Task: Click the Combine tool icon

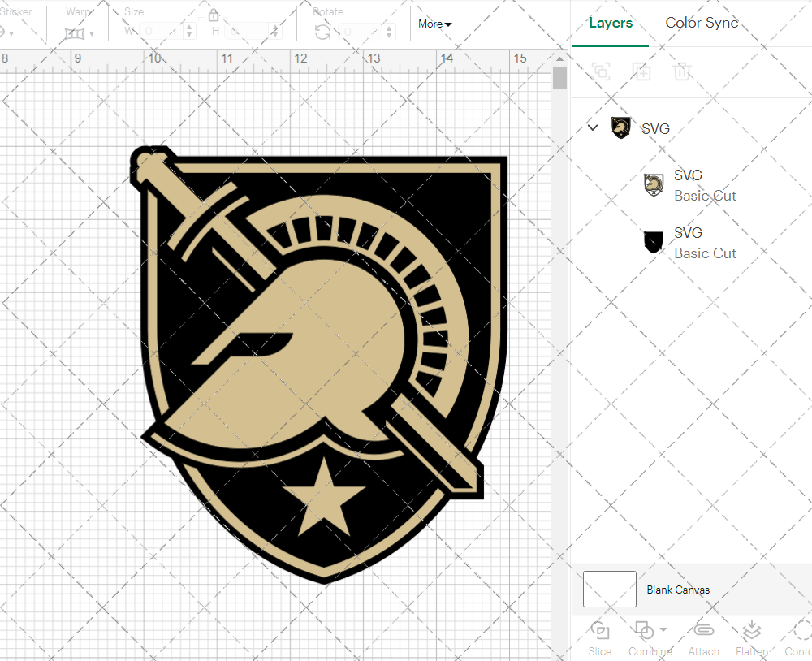Action: pyautogui.click(x=644, y=630)
